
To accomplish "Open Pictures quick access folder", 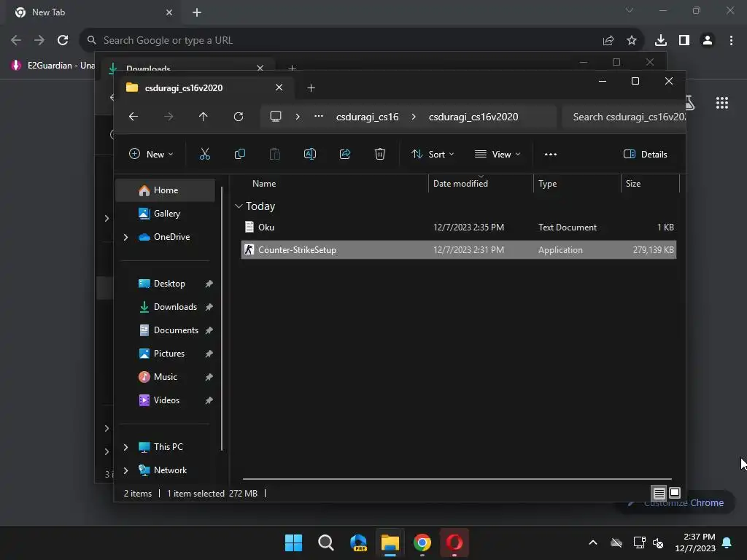I will [169, 354].
